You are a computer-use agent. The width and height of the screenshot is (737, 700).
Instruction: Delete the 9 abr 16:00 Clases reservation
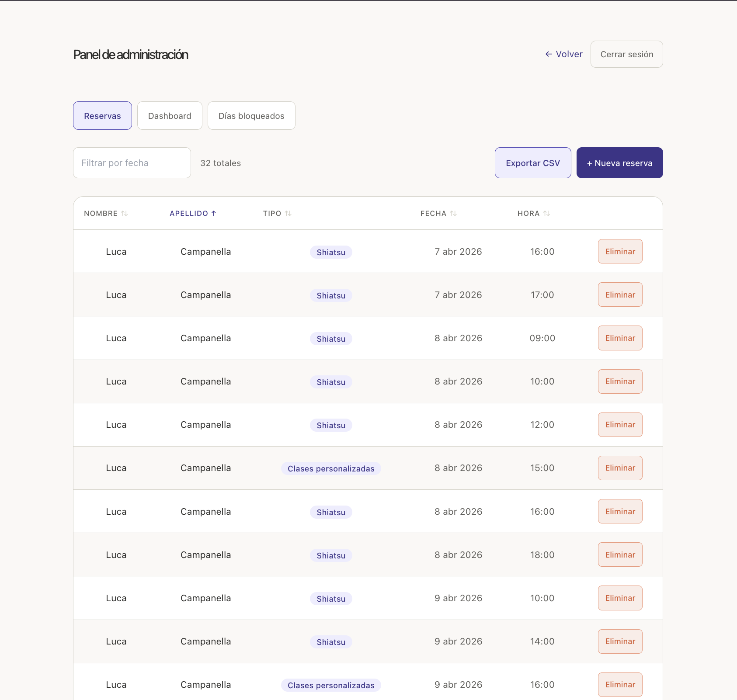(620, 685)
